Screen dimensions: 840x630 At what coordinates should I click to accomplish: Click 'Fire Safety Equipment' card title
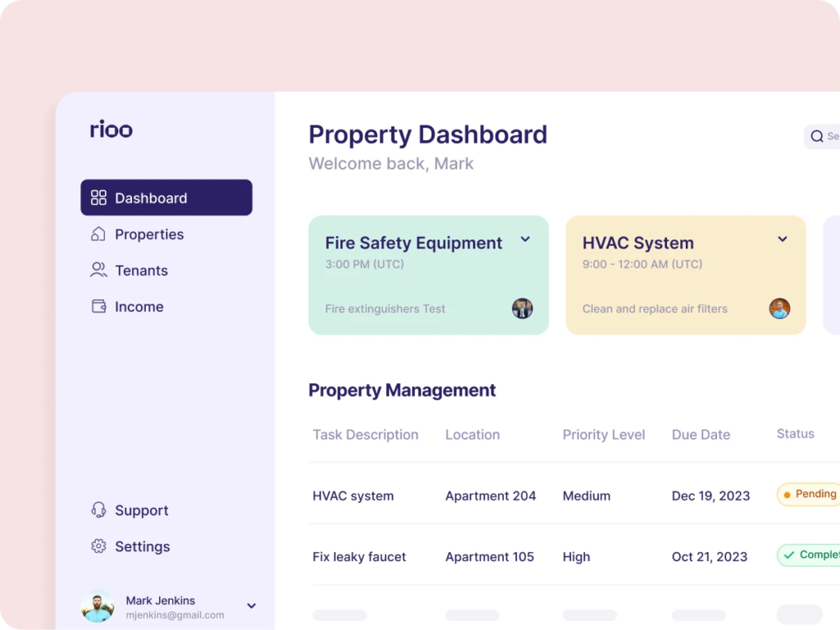[413, 243]
